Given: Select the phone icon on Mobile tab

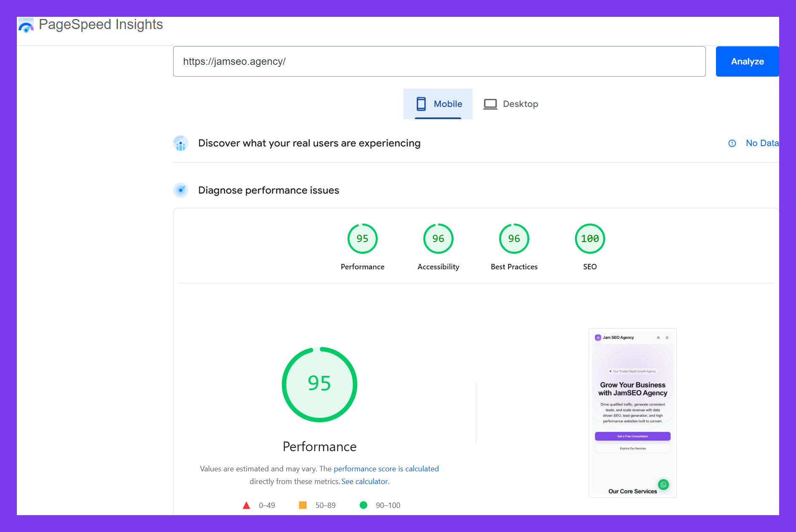Looking at the screenshot, I should (x=421, y=104).
